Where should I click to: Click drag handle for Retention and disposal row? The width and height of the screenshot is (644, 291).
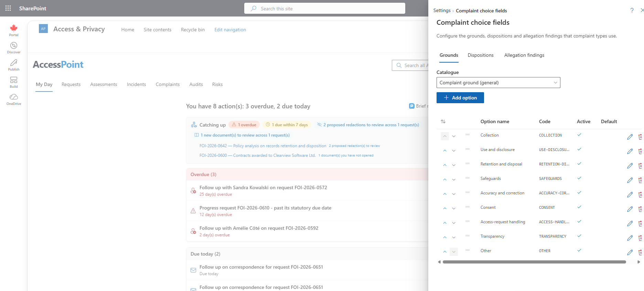click(x=468, y=163)
